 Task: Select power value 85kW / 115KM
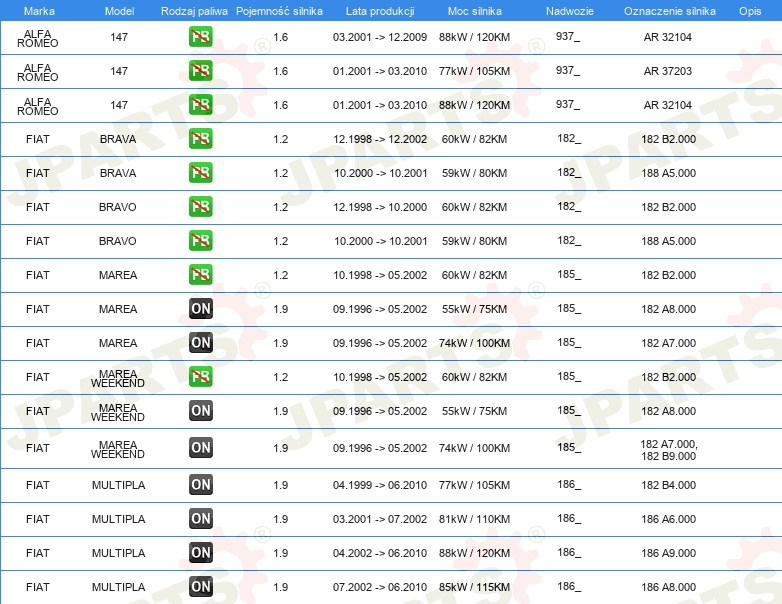pos(474,587)
